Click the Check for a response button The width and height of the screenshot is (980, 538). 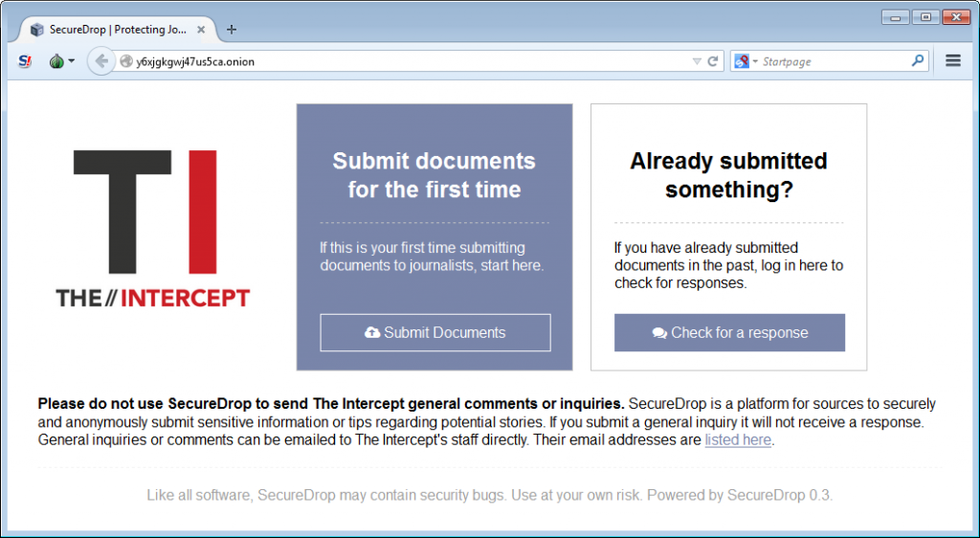click(x=729, y=332)
